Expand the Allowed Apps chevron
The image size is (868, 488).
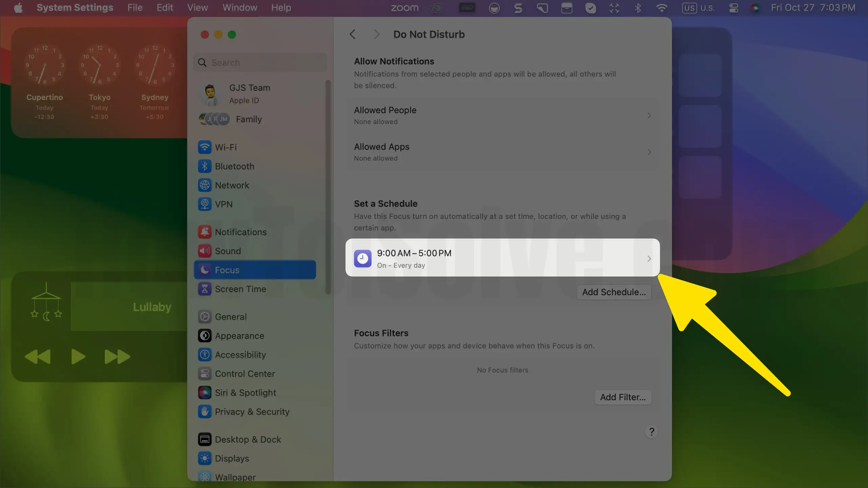[649, 152]
